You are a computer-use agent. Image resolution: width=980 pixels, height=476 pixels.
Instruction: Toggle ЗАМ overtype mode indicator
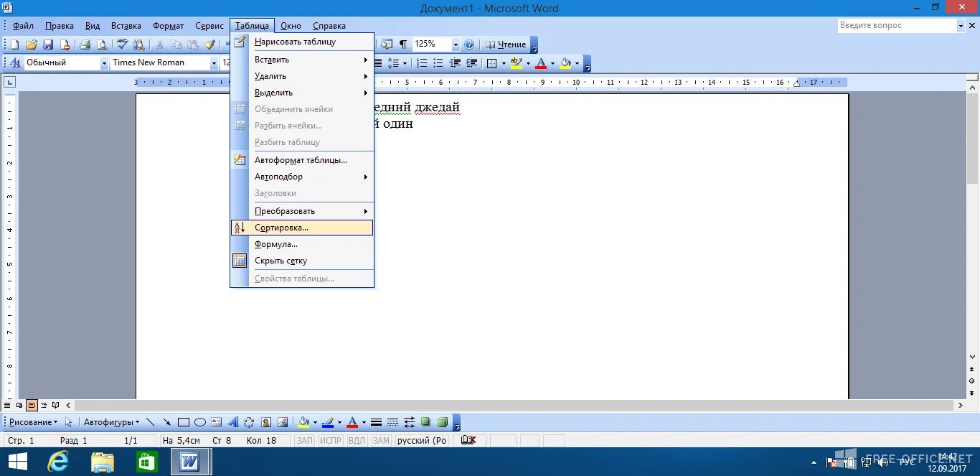[381, 441]
